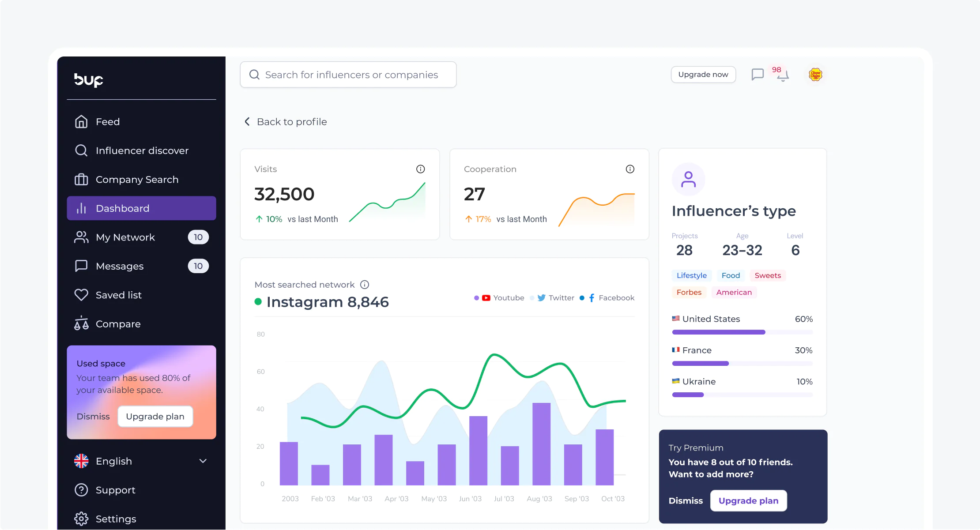
Task: Click the Ukraine progress bar
Action: point(742,395)
